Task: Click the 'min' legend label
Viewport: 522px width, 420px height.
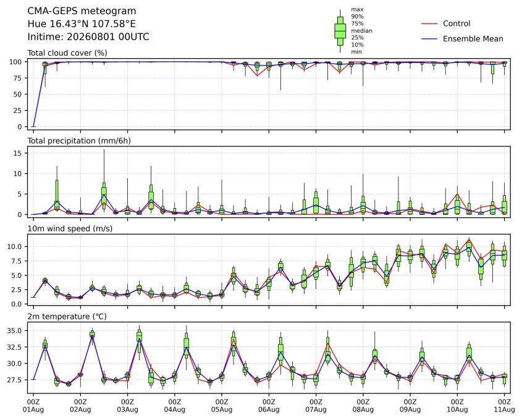Action: coord(356,52)
